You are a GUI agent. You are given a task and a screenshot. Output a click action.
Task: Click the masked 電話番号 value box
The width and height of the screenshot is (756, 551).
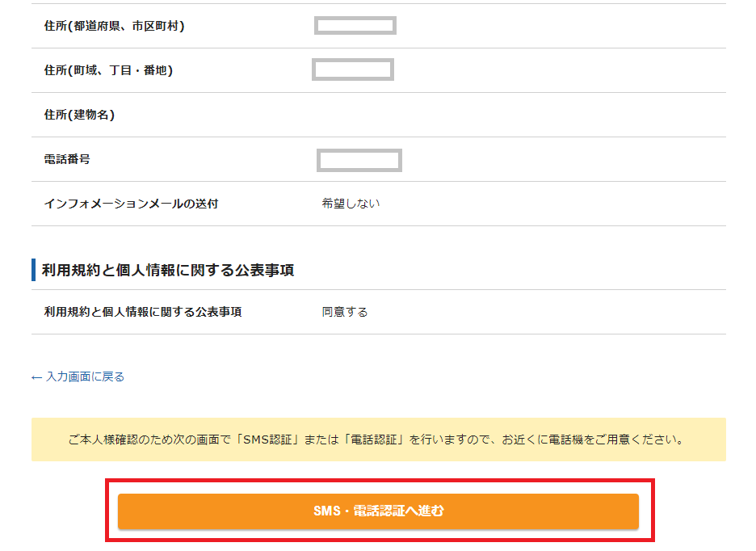[359, 160]
